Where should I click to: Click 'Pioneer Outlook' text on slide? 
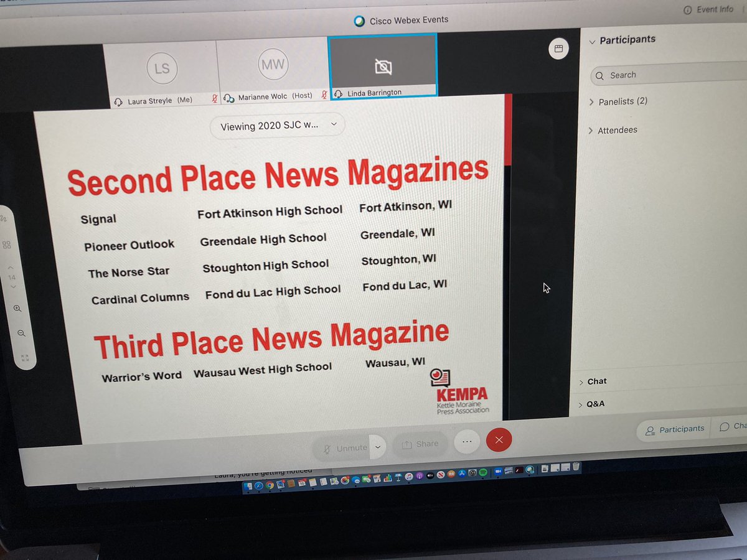129,245
